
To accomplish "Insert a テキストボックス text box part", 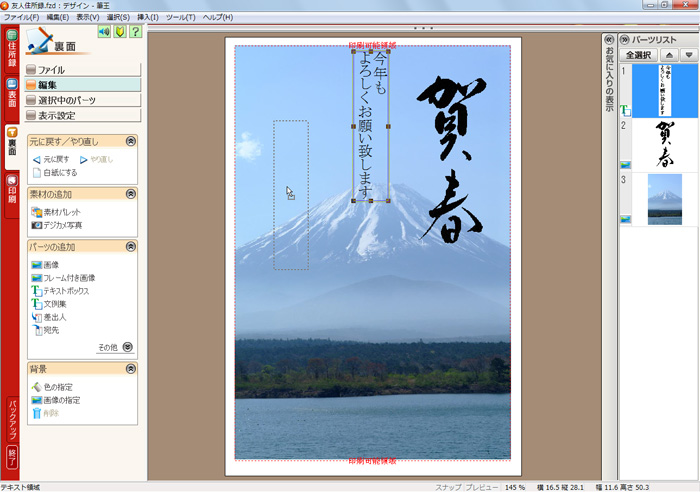I will click(64, 290).
